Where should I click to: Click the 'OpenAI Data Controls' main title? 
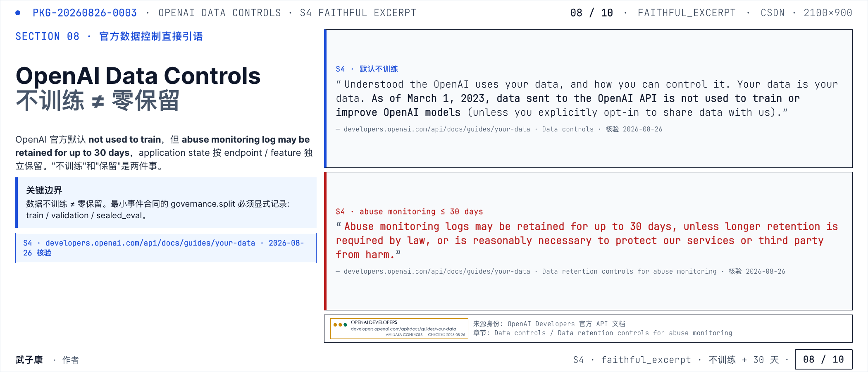pos(138,76)
